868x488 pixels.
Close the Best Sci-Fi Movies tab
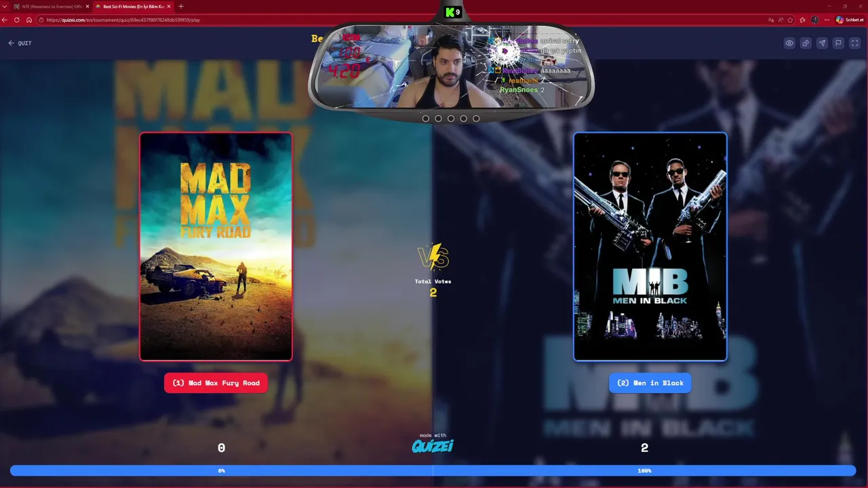point(170,6)
